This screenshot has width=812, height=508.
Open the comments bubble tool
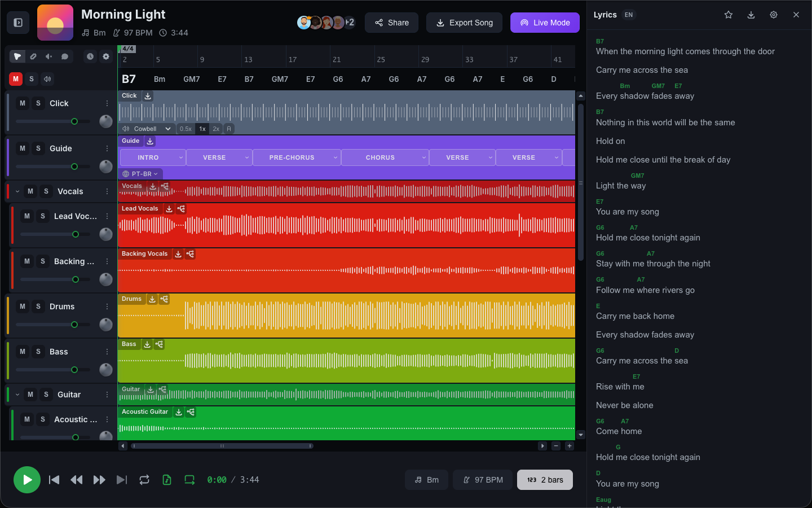[x=65, y=56]
